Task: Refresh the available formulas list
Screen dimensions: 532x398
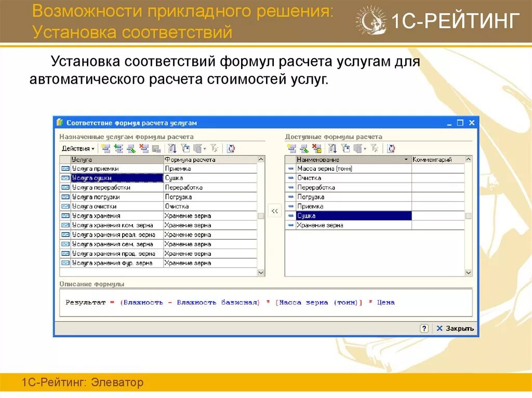Action: [391, 148]
